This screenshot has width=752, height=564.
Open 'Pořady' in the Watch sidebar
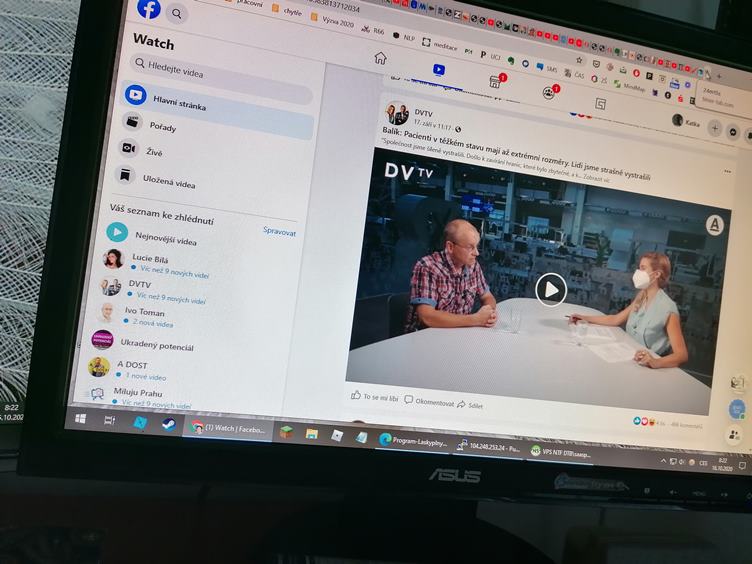point(163,127)
